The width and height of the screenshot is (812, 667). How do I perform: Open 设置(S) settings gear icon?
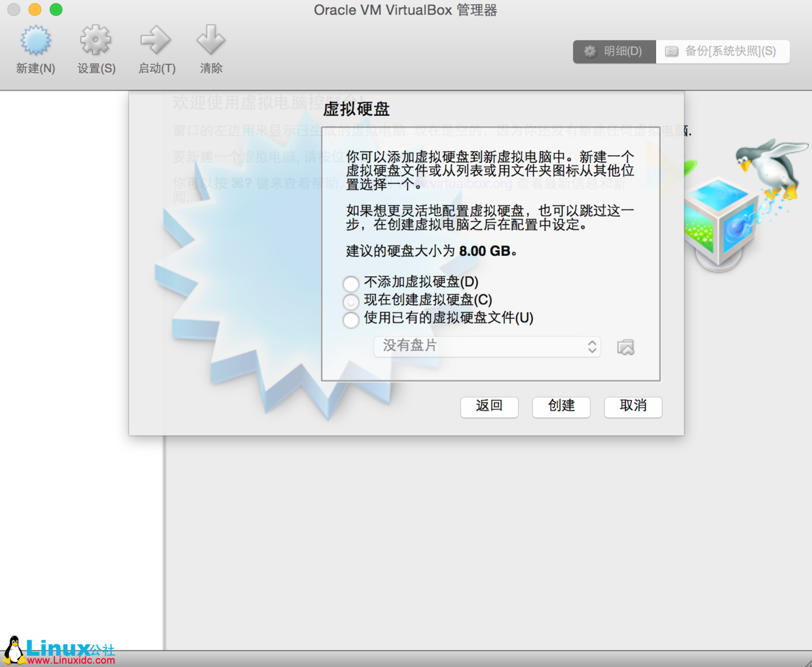coord(96,41)
